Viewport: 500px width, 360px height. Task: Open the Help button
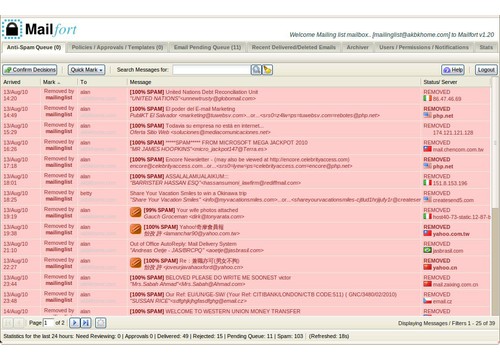click(453, 70)
